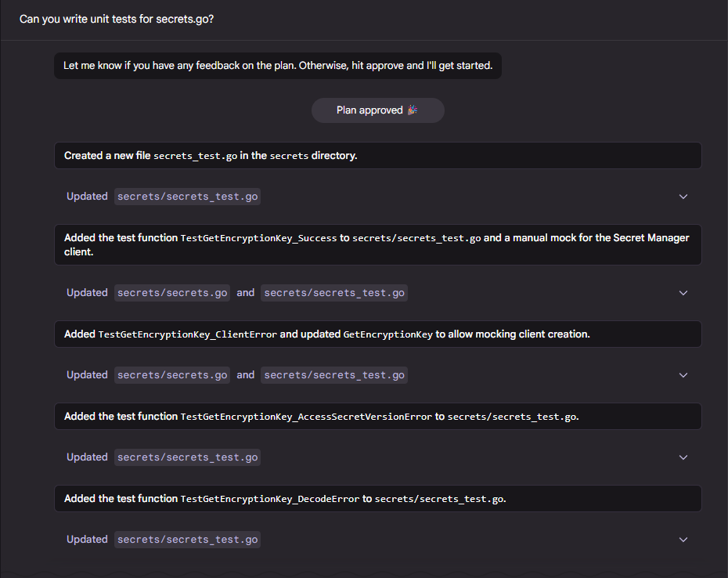The image size is (728, 578).
Task: Select the user question about unit tests
Action: point(116,19)
